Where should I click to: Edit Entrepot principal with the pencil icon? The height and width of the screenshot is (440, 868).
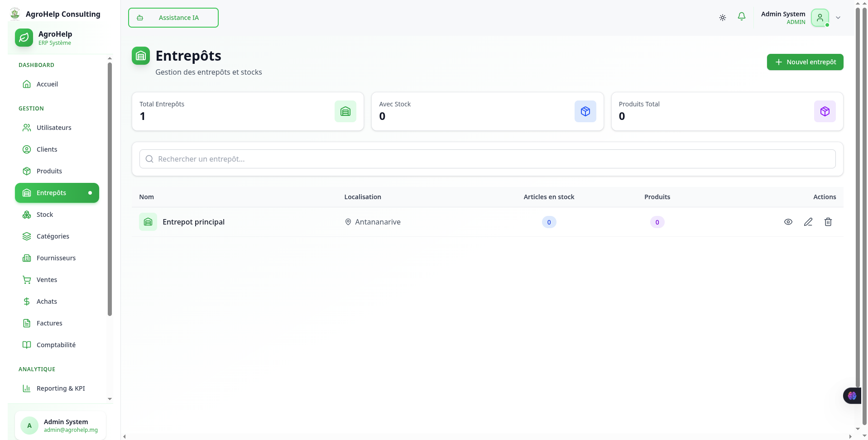coord(808,222)
